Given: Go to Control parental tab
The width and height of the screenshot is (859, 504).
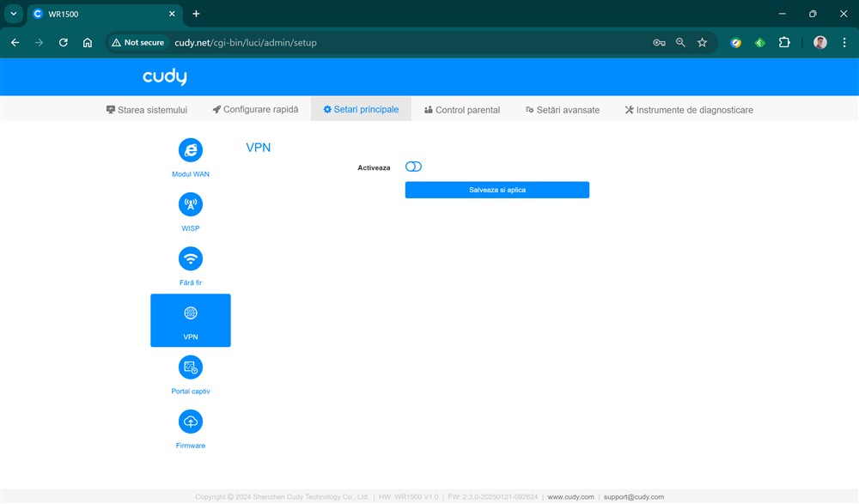Looking at the screenshot, I should click(462, 110).
